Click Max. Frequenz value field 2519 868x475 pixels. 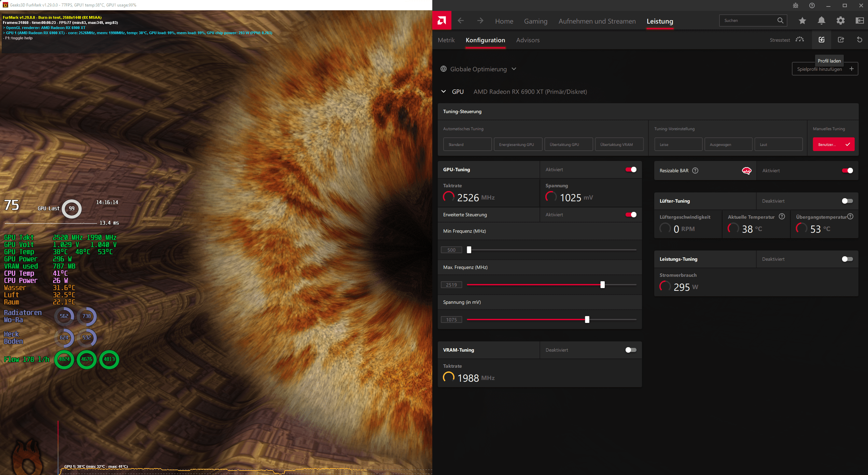click(x=451, y=285)
